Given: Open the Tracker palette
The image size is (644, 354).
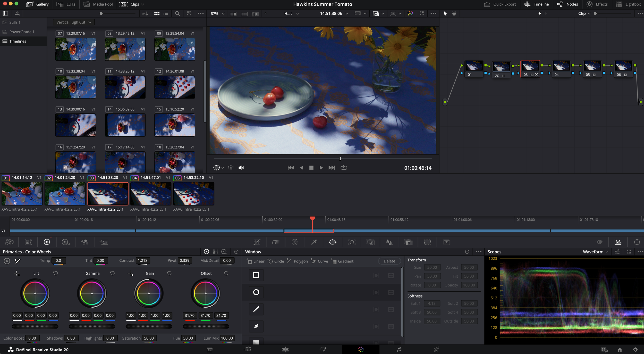Looking at the screenshot, I should coord(352,242).
